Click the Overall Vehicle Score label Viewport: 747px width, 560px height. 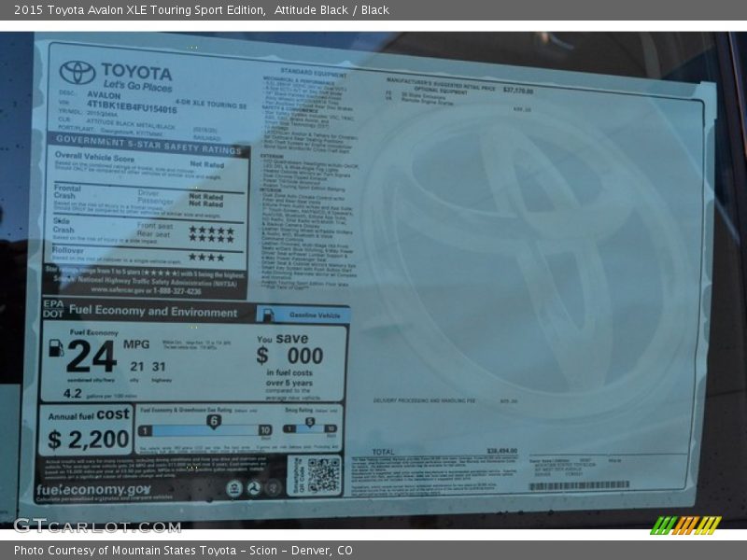[94, 156]
